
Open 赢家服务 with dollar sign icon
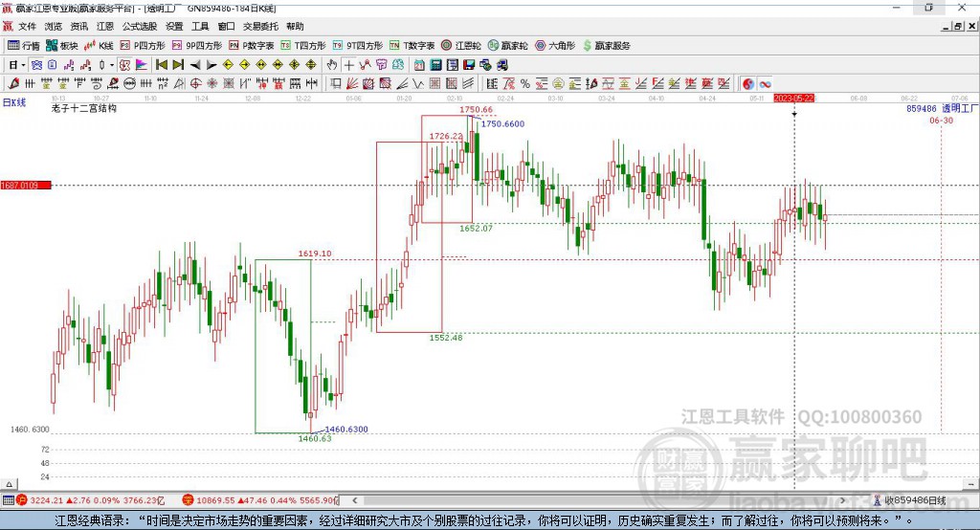pyautogui.click(x=606, y=46)
